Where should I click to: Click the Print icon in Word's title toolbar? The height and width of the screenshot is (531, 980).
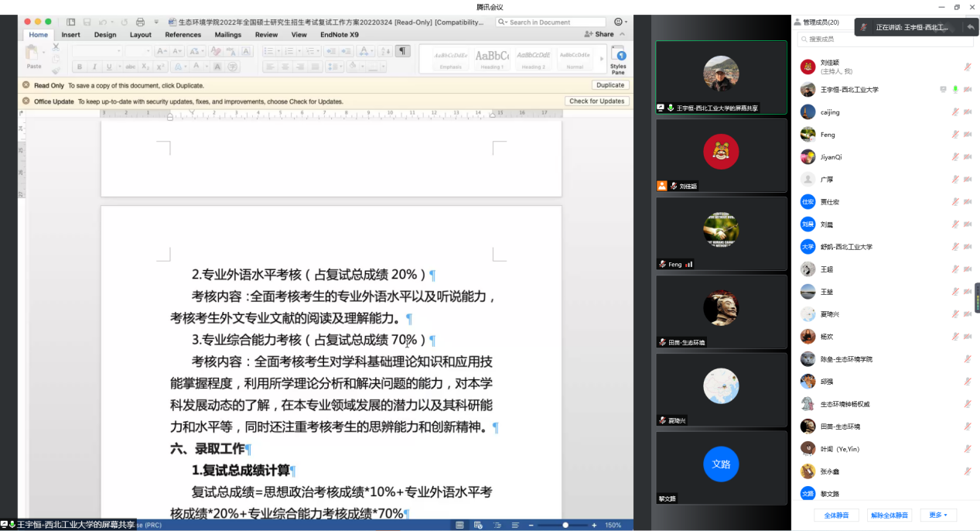tap(140, 22)
